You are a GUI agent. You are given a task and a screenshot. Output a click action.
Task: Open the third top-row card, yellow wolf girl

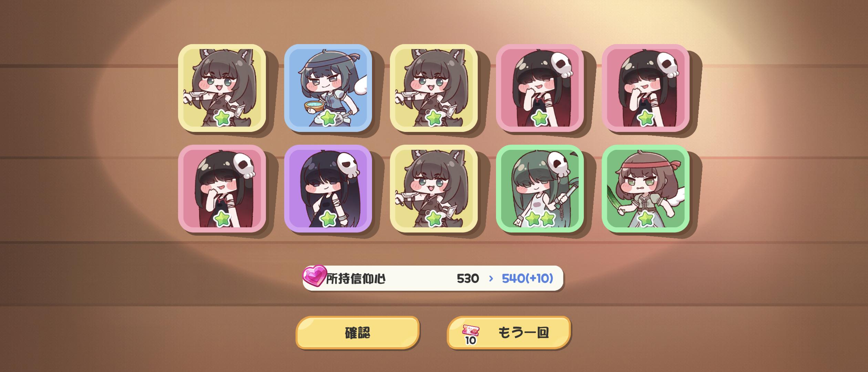[x=434, y=88]
